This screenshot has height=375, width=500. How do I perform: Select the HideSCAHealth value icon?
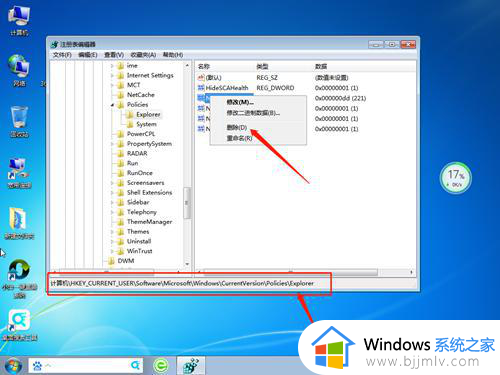(201, 88)
